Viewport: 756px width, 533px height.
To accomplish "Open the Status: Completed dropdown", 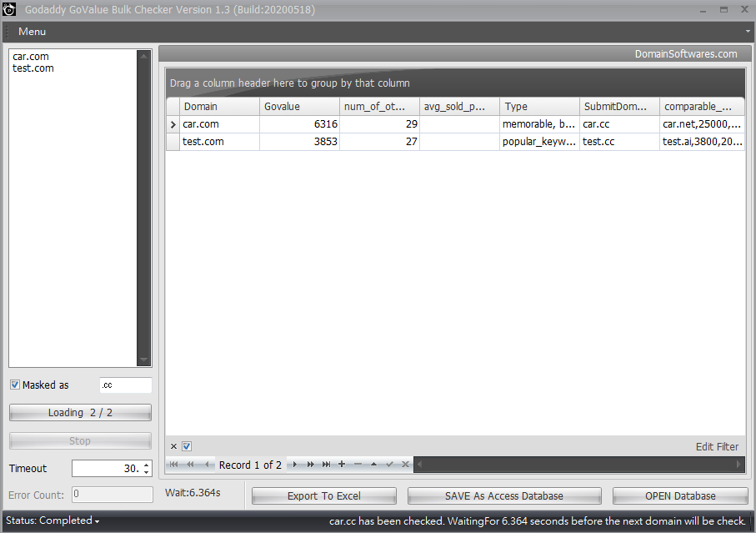I will tap(53, 521).
